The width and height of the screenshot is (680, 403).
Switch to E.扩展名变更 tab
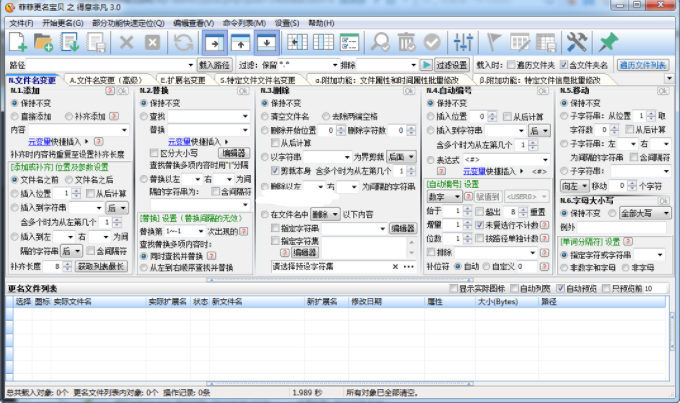point(183,80)
